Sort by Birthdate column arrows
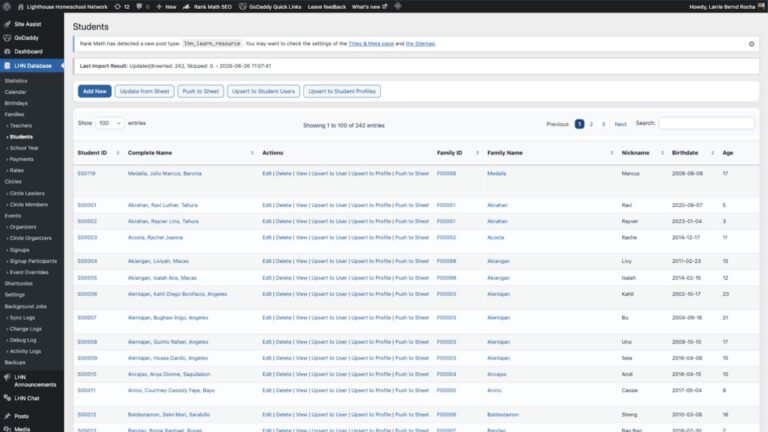This screenshot has height=432, width=768. point(713,153)
